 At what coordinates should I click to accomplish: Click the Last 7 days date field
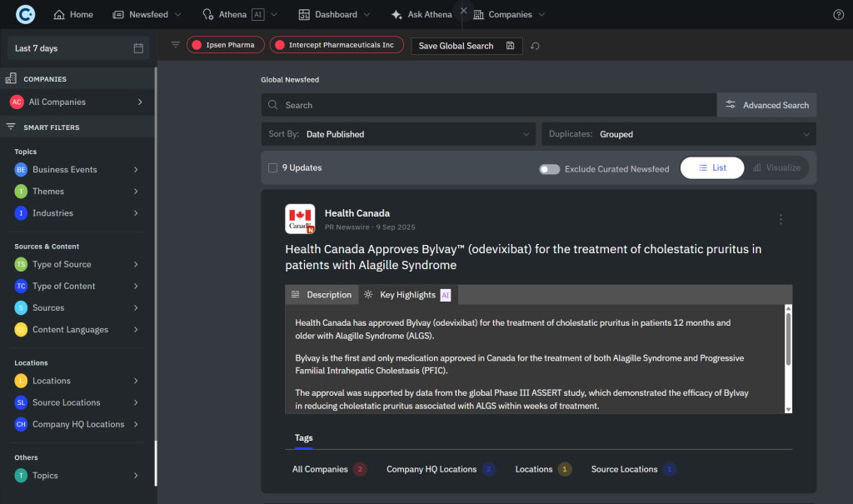click(x=78, y=48)
